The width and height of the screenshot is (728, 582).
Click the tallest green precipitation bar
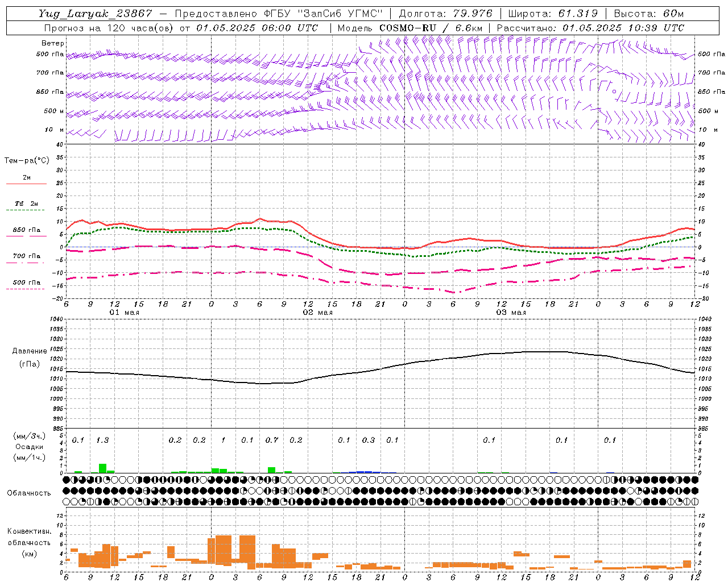pos(102,468)
